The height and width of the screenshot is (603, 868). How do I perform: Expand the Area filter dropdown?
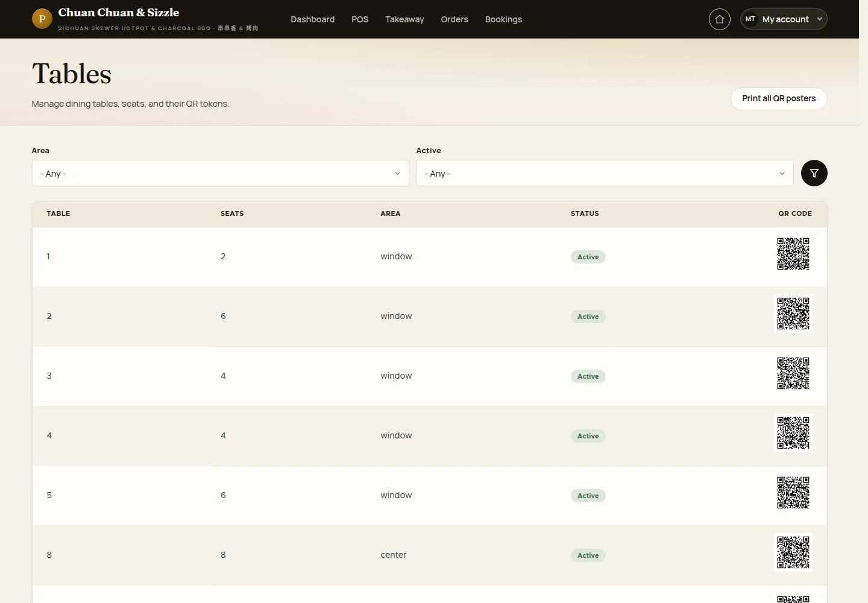coord(220,173)
